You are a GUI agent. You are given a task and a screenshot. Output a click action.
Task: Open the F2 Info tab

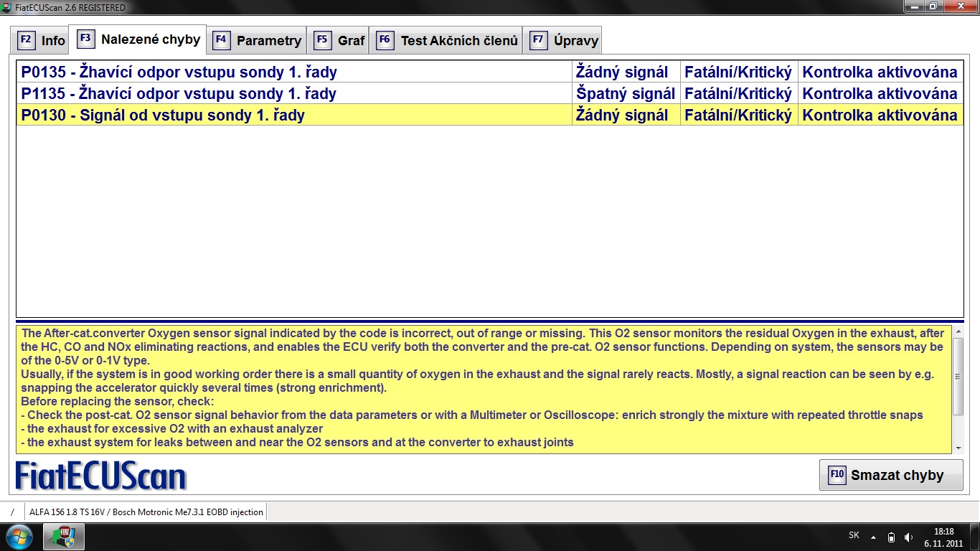(42, 40)
